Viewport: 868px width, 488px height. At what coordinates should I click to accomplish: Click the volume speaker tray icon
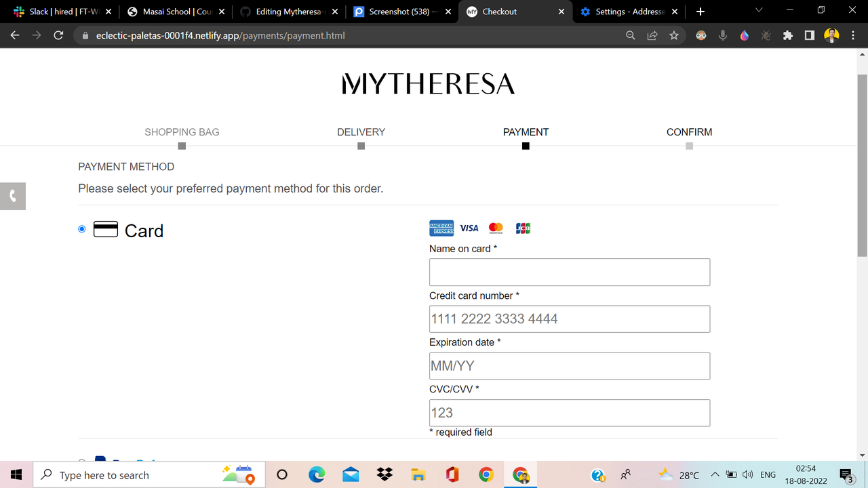tap(748, 474)
